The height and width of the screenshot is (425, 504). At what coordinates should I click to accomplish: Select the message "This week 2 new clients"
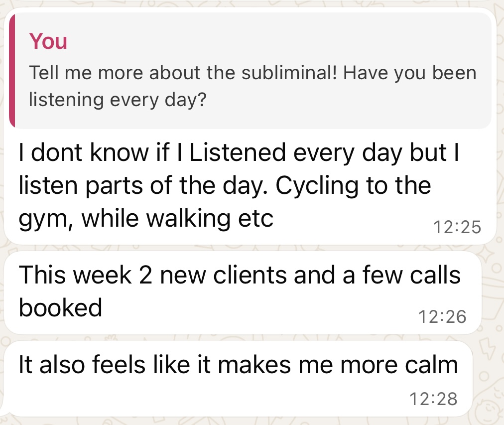[x=239, y=276]
